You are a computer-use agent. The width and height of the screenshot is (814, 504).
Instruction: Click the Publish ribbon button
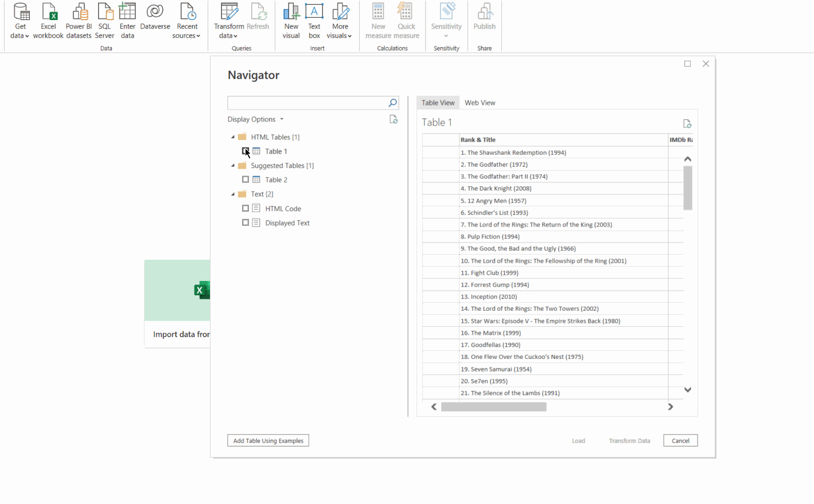pyautogui.click(x=485, y=17)
